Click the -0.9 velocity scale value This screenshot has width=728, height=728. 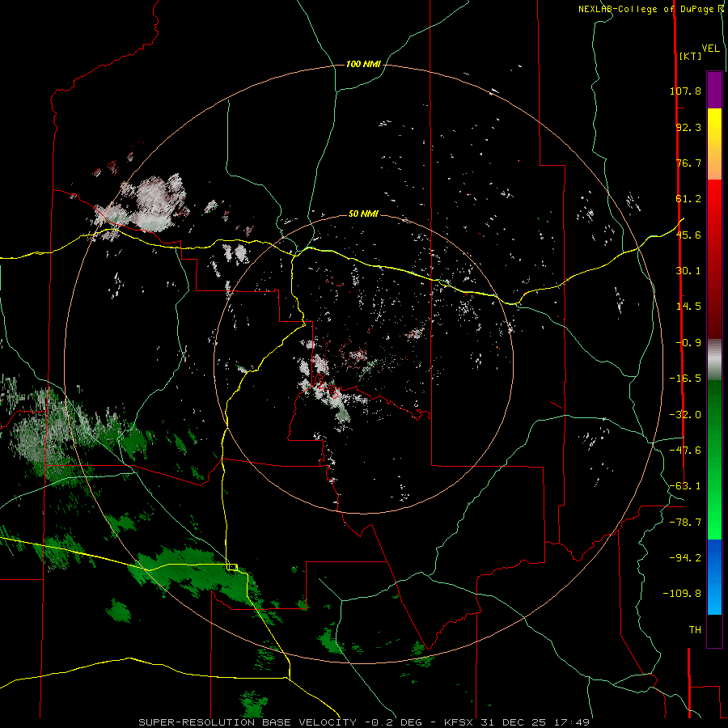[x=688, y=343]
